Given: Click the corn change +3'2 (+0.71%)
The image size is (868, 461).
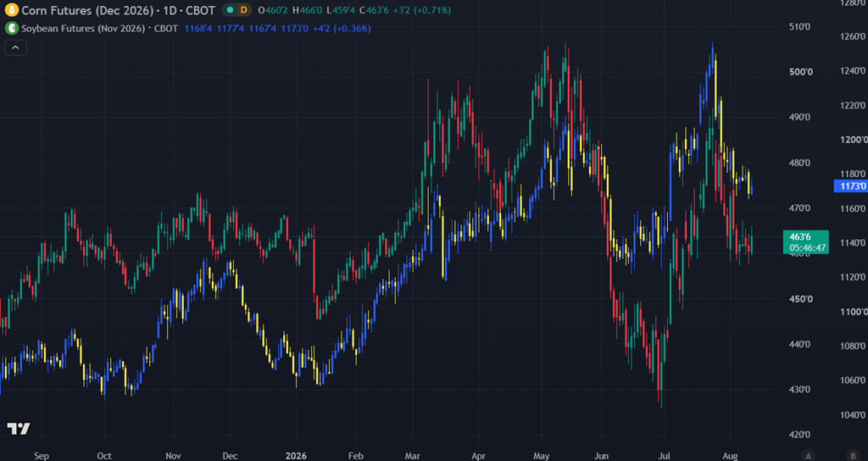Looking at the screenshot, I should 422,10.
